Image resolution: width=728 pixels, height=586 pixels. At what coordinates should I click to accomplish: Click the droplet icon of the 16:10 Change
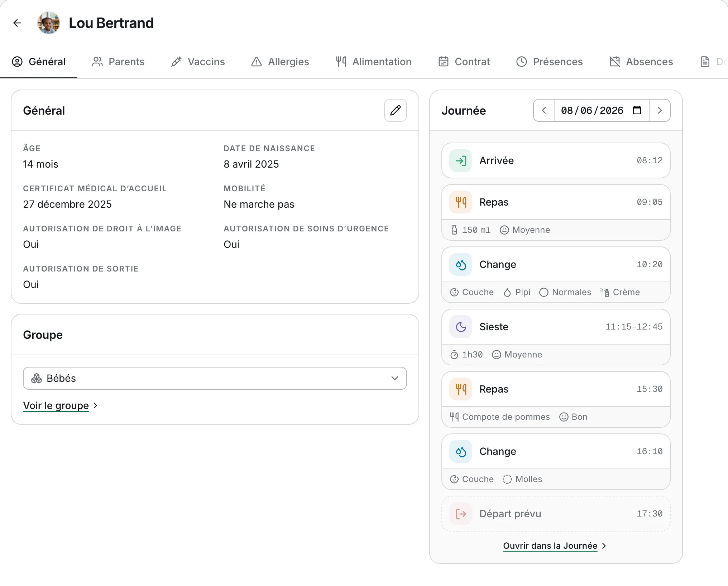coord(461,451)
